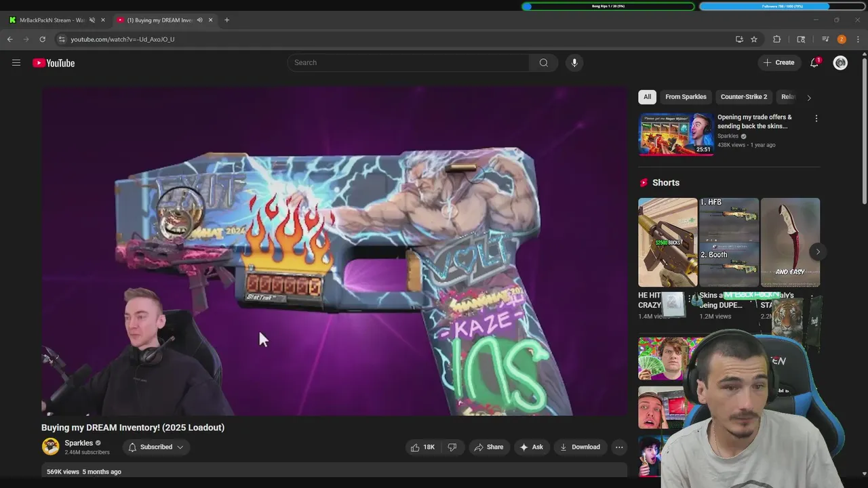Open 'Opening my trade offers' video title
Viewport: 868px width, 488px height.
(755, 121)
